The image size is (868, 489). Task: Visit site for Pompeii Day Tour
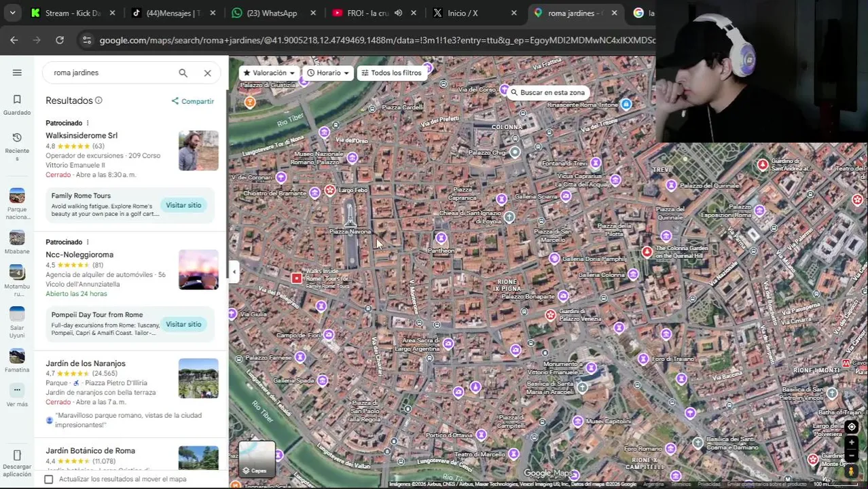click(x=183, y=324)
